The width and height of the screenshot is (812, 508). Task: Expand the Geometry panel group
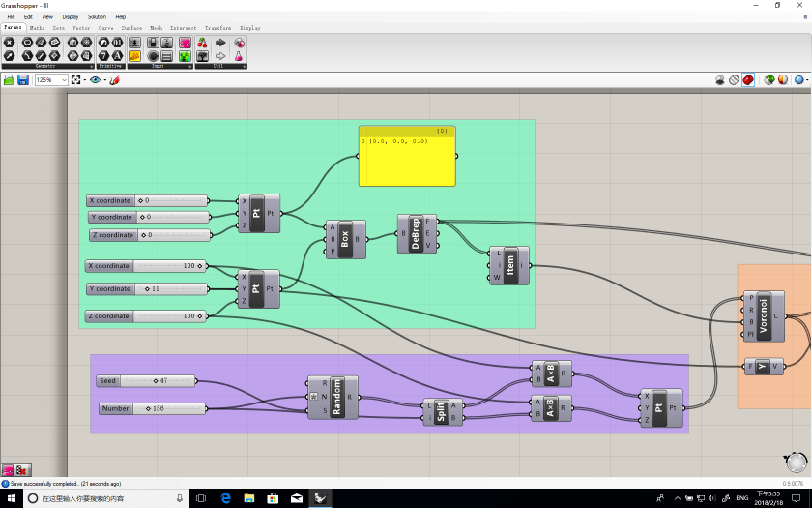coord(90,66)
